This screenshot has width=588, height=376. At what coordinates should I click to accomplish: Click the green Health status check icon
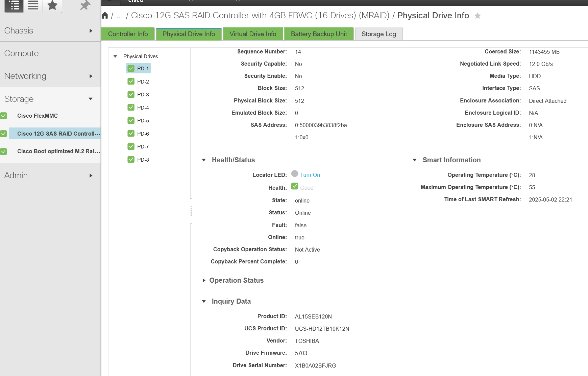[x=295, y=186]
